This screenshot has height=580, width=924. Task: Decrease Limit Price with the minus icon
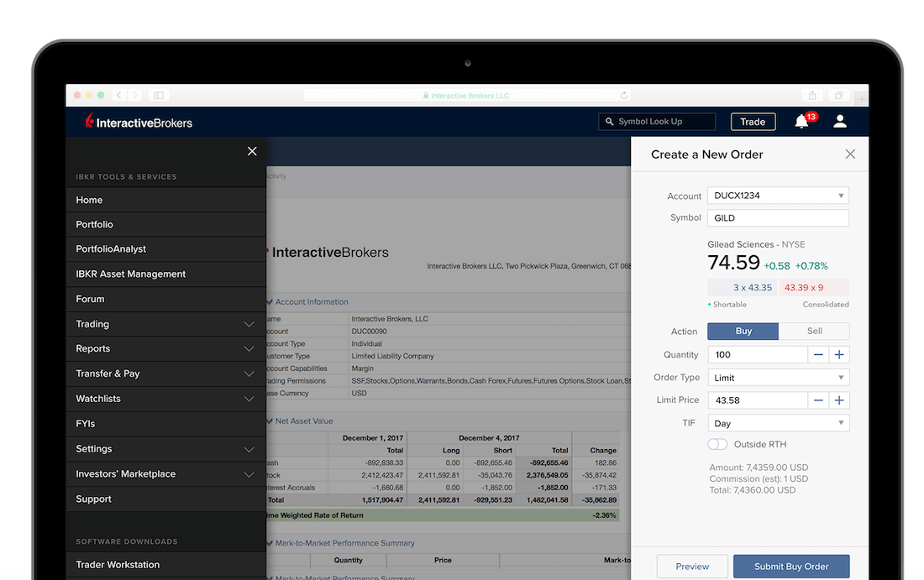[x=818, y=400]
